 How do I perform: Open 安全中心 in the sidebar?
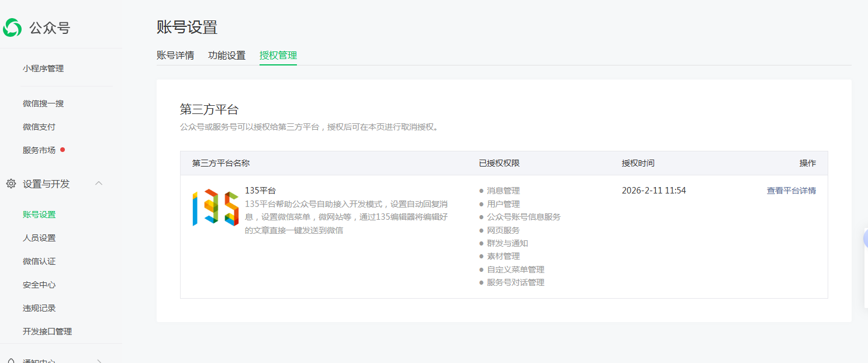point(39,285)
